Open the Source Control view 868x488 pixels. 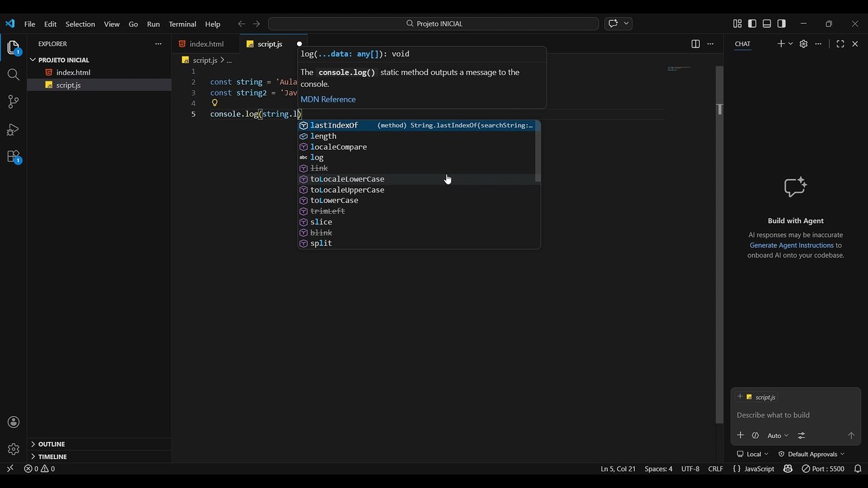[13, 102]
